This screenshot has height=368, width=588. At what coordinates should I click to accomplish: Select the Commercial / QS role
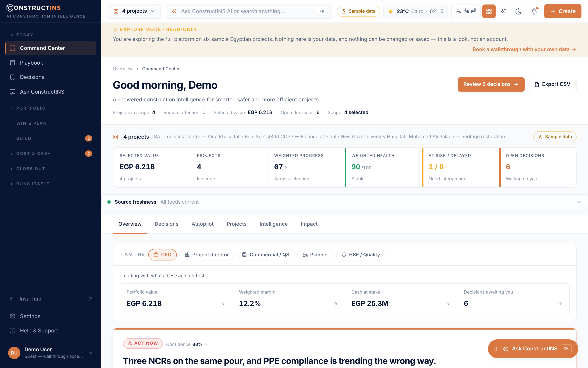click(266, 255)
